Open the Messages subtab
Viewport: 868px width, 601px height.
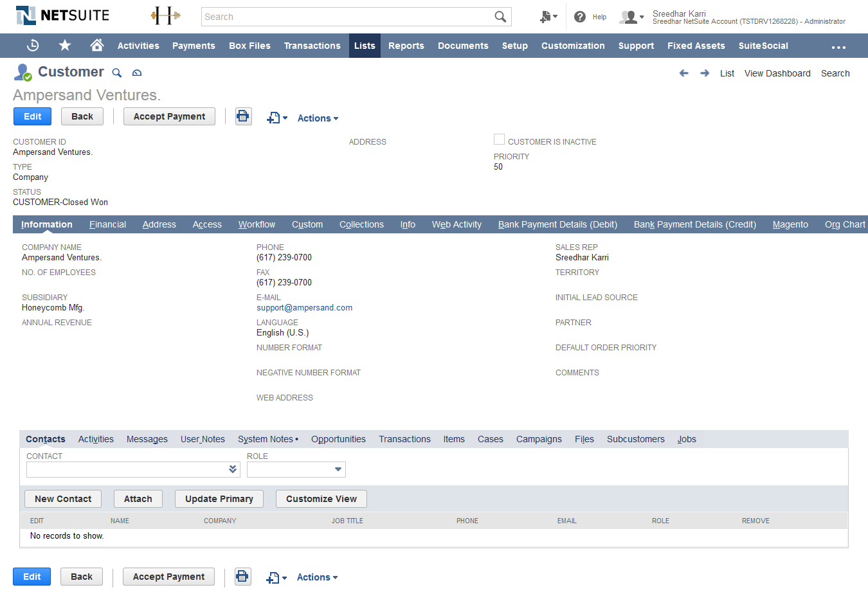[147, 439]
